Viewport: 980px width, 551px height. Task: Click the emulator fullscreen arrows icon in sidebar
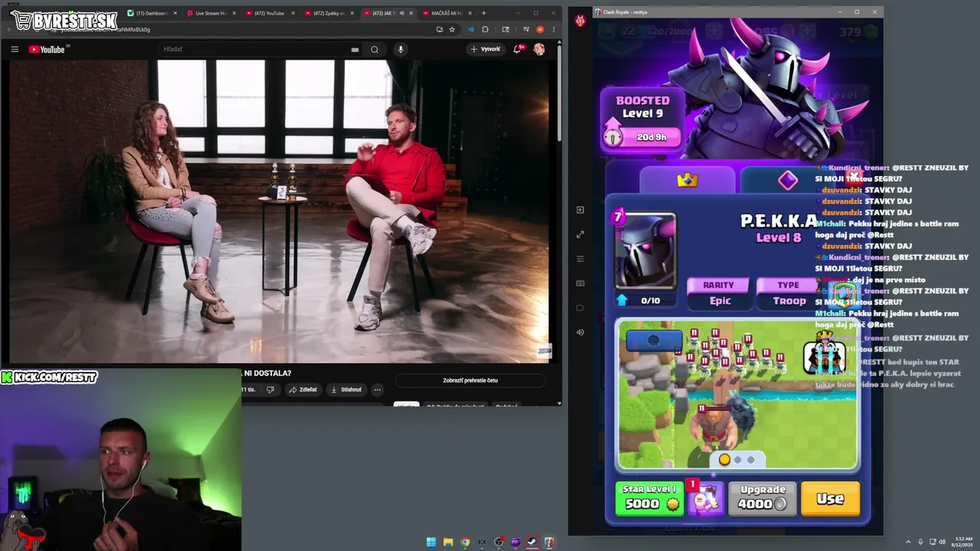coord(580,234)
